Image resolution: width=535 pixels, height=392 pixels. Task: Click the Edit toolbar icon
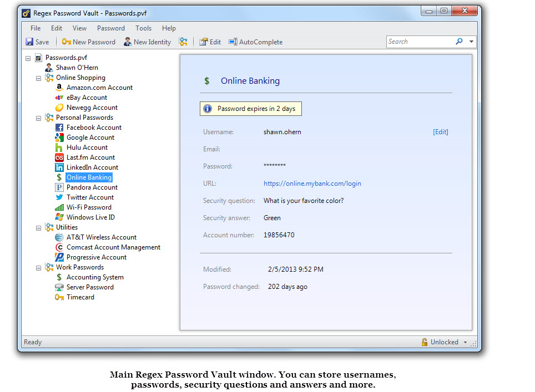(203, 42)
